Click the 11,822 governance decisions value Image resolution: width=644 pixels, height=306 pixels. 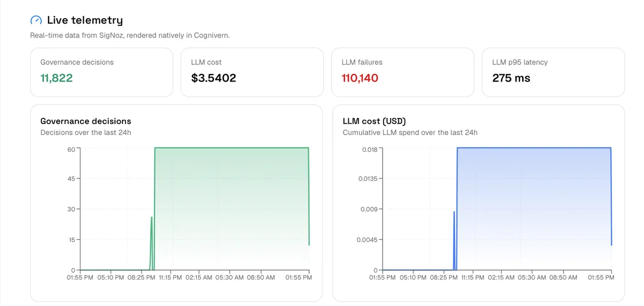click(x=56, y=78)
